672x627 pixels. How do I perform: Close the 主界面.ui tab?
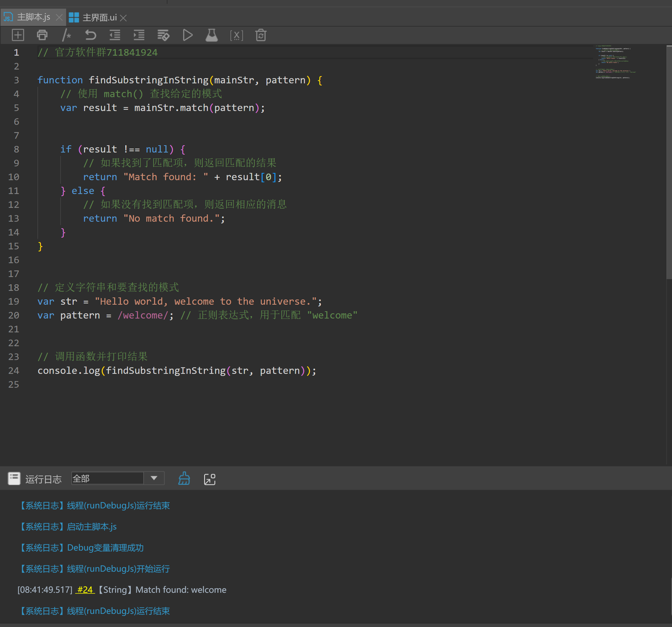click(124, 18)
